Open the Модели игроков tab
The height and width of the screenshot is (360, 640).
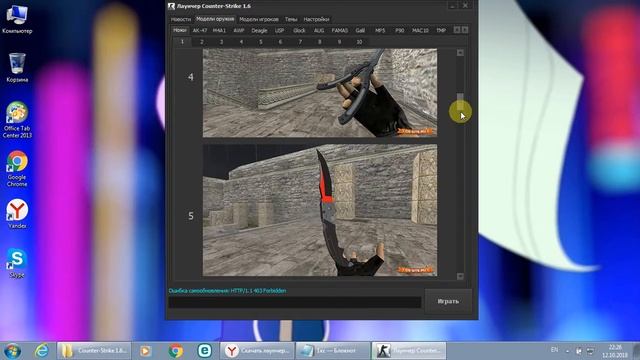click(x=259, y=19)
